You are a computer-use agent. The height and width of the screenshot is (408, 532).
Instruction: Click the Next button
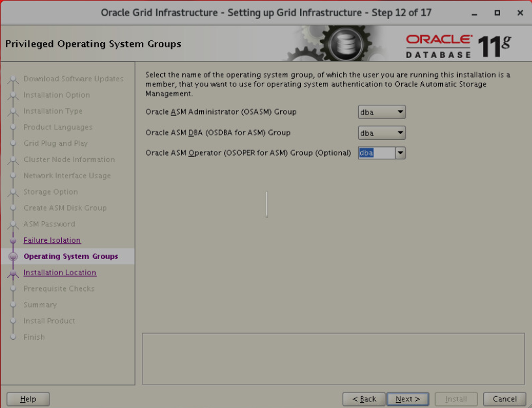[x=408, y=399]
